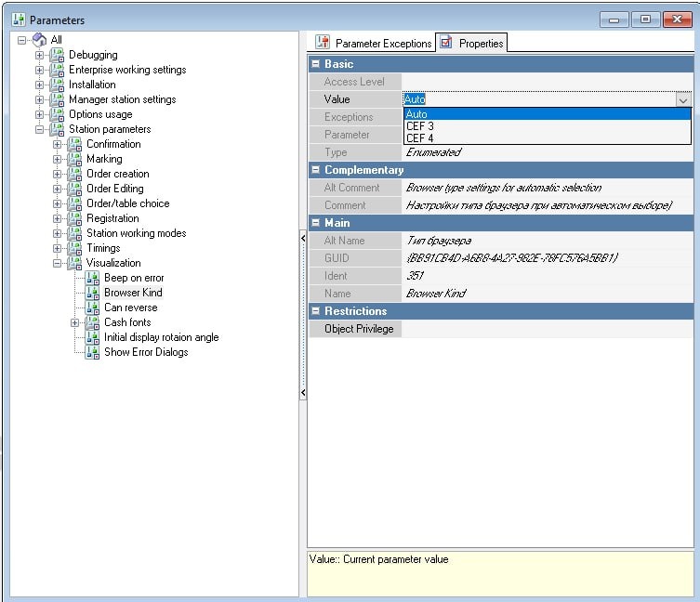Click the Debugging folder icon in the tree

[x=57, y=55]
